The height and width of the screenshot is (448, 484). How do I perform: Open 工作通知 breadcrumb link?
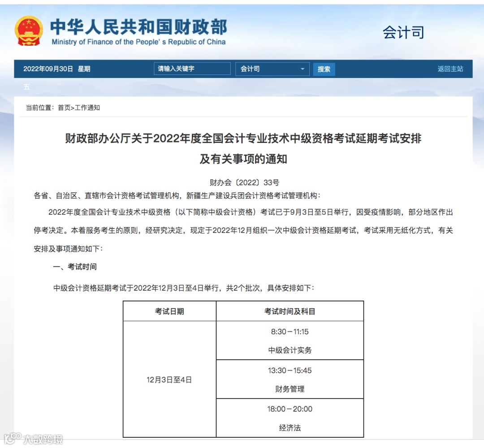click(87, 108)
